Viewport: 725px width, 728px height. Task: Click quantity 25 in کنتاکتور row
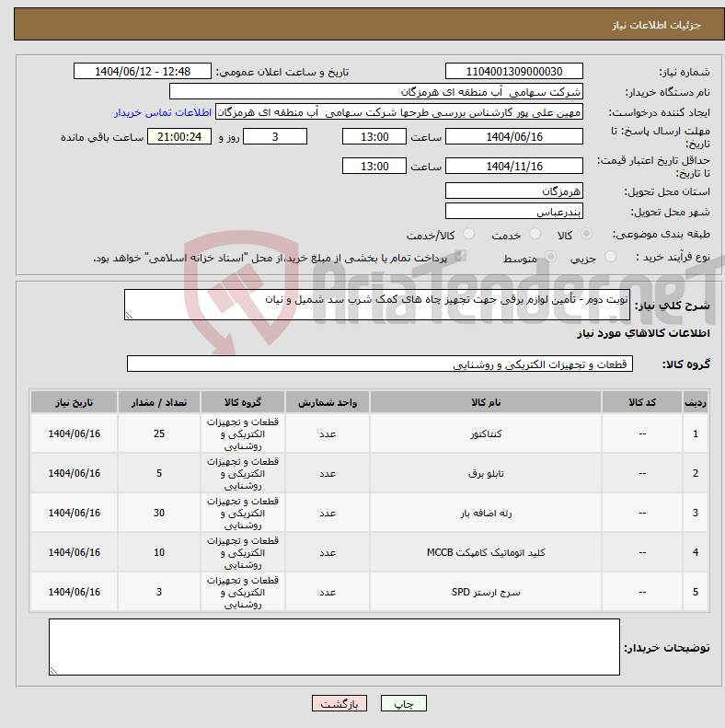point(159,433)
